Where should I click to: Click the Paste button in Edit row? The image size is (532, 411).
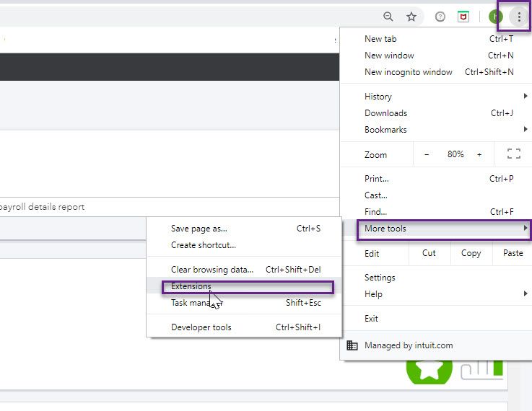click(513, 253)
